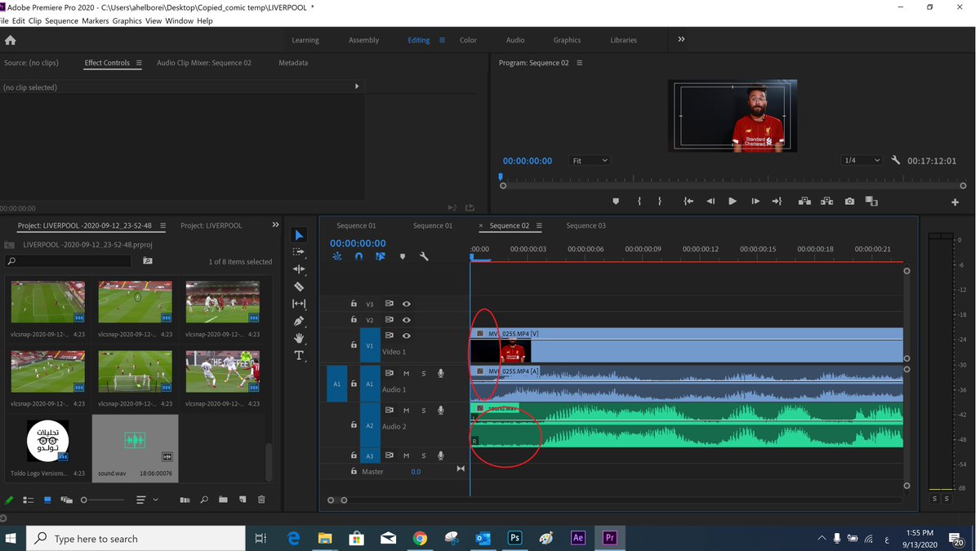Toggle Linked Selection in timeline
Viewport: 980px width, 551px height.
click(x=381, y=256)
